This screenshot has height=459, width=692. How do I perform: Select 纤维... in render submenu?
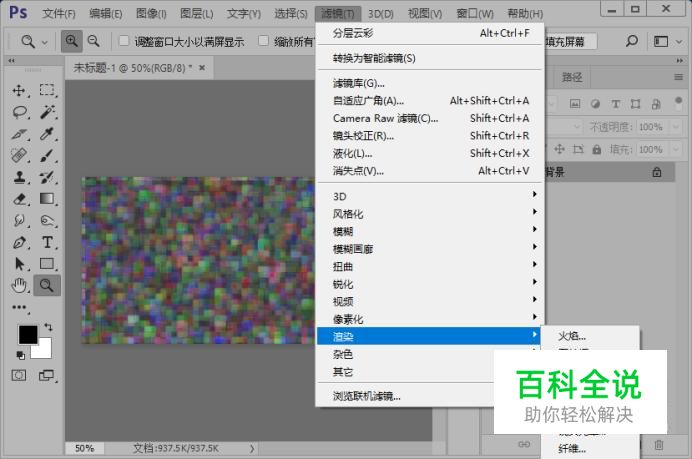tap(590, 449)
